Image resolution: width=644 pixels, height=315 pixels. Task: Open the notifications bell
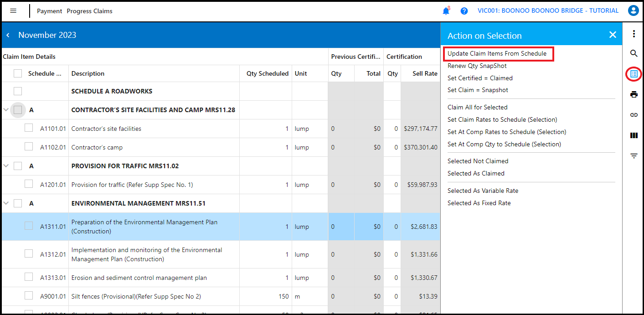pyautogui.click(x=446, y=11)
